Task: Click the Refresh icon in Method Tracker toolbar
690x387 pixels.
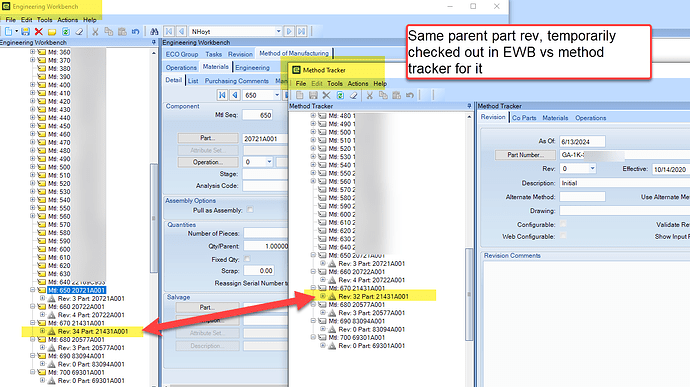Action: pos(340,95)
